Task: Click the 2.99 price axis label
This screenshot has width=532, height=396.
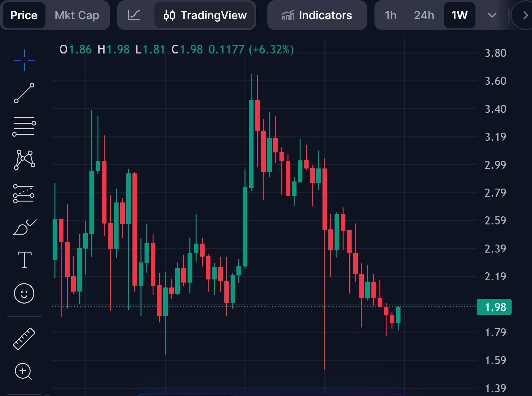Action: (495, 165)
